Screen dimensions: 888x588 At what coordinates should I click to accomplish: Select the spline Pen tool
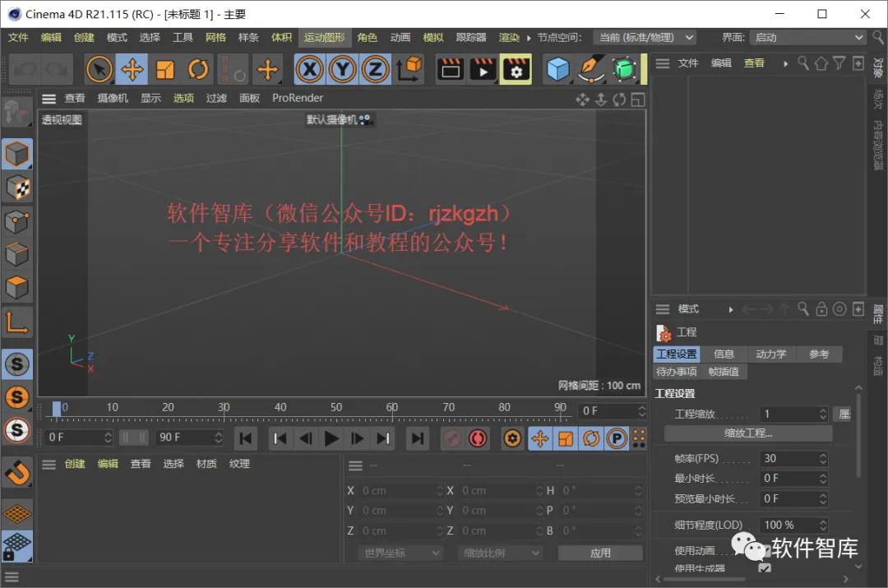[590, 70]
